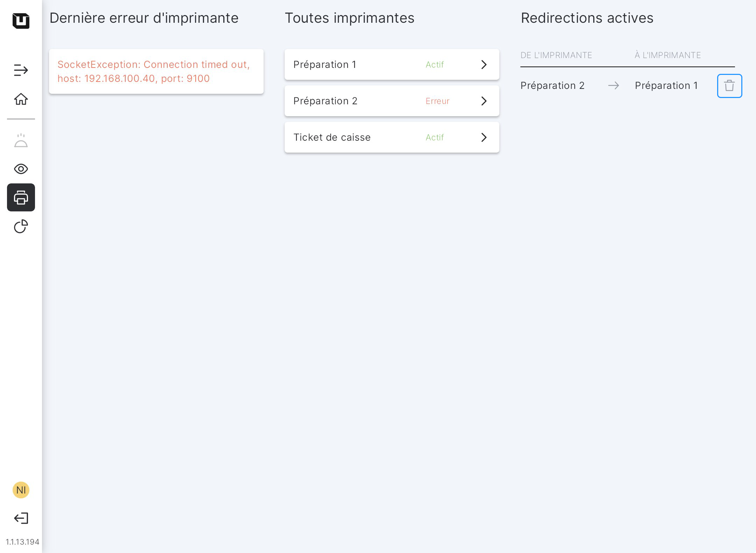Click the SocketException error message card
Screen dimensions: 756x553
point(156,71)
